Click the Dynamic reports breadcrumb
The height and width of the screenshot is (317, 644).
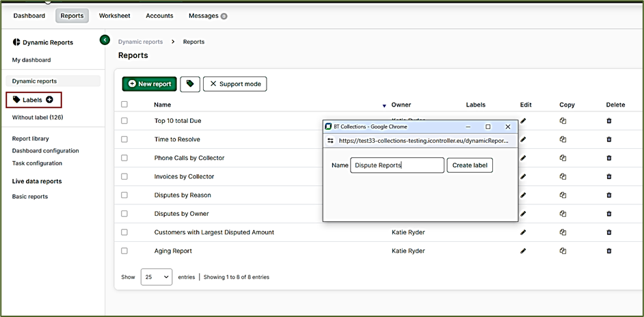(140, 42)
